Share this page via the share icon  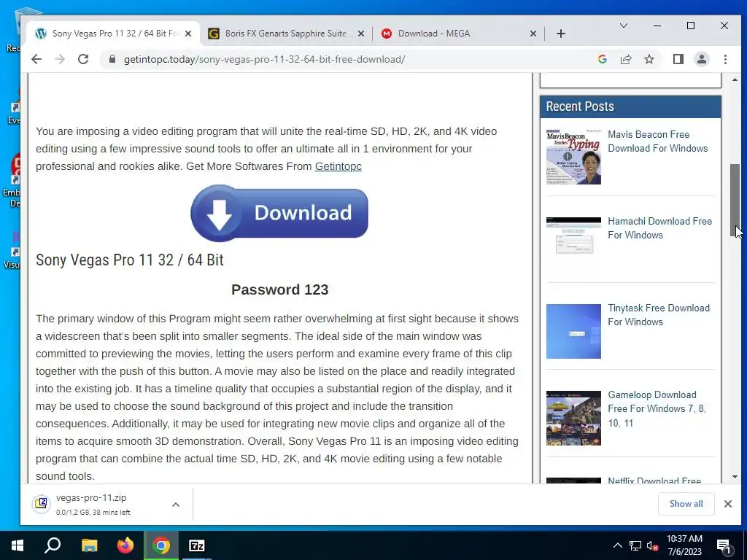pos(625,59)
